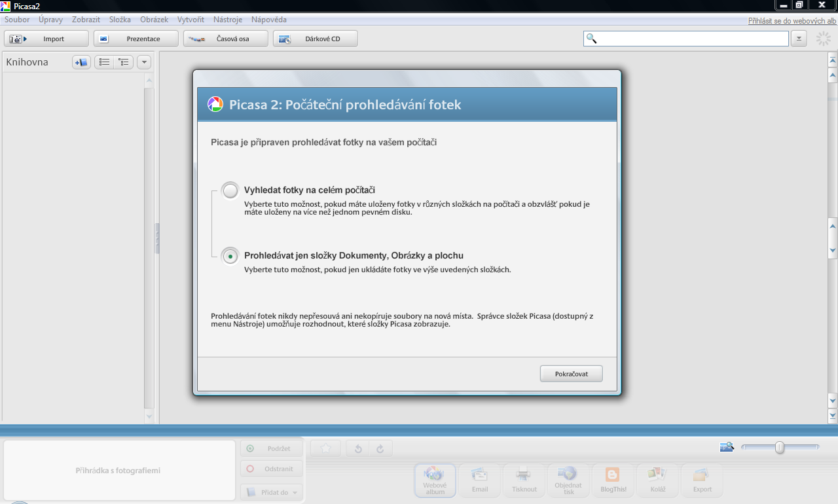The image size is (838, 504).
Task: Open the Nástroje menu
Action: pos(228,20)
